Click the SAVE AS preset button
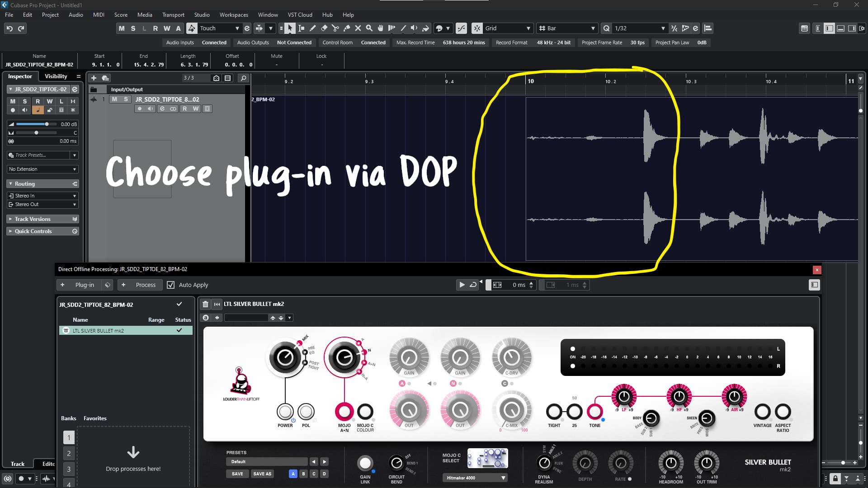The width and height of the screenshot is (868, 488). 262,474
